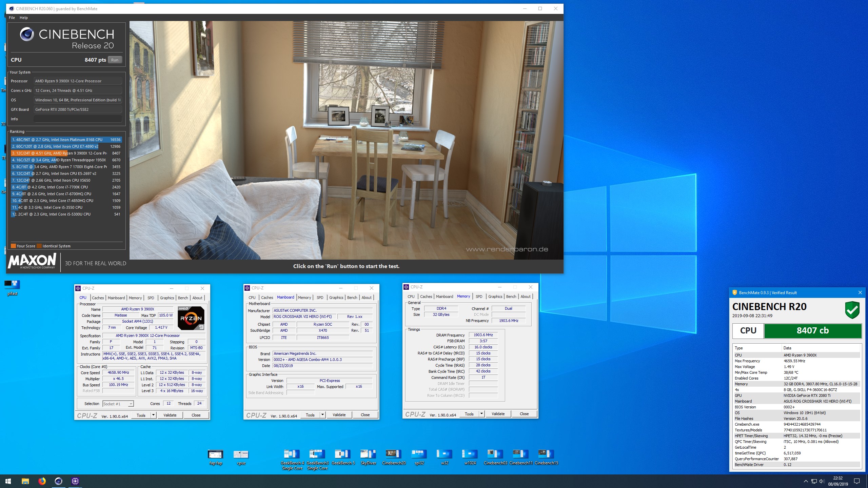Open the spi32 desktop shortcut
868x488 pixels.
tap(419, 457)
